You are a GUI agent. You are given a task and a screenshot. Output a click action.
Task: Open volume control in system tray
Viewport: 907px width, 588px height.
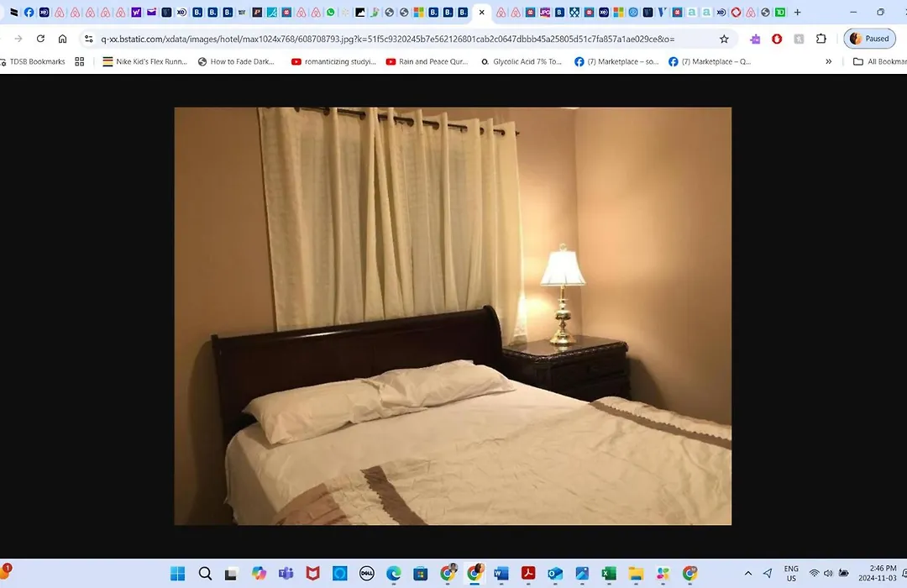click(x=828, y=574)
